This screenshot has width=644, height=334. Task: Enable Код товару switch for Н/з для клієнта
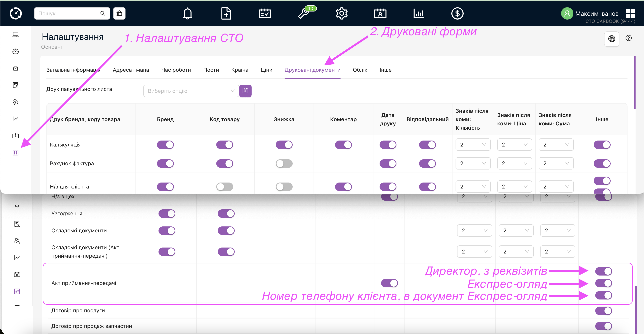(x=225, y=187)
